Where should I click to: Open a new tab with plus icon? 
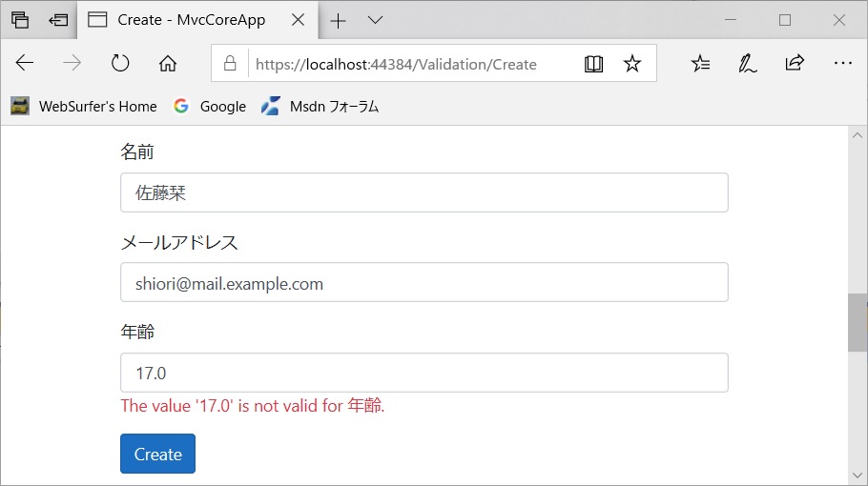pos(338,21)
